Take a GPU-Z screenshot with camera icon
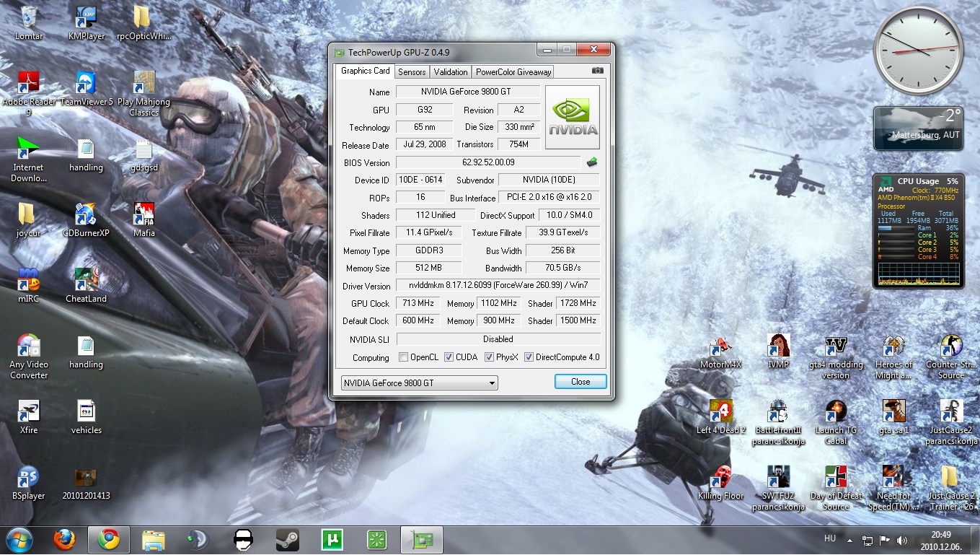The width and height of the screenshot is (980, 555). [x=597, y=71]
